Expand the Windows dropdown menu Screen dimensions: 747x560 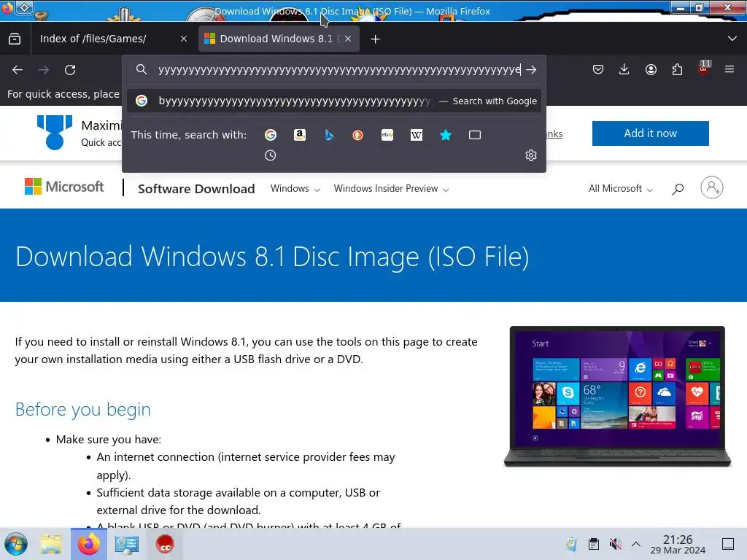pyautogui.click(x=295, y=189)
